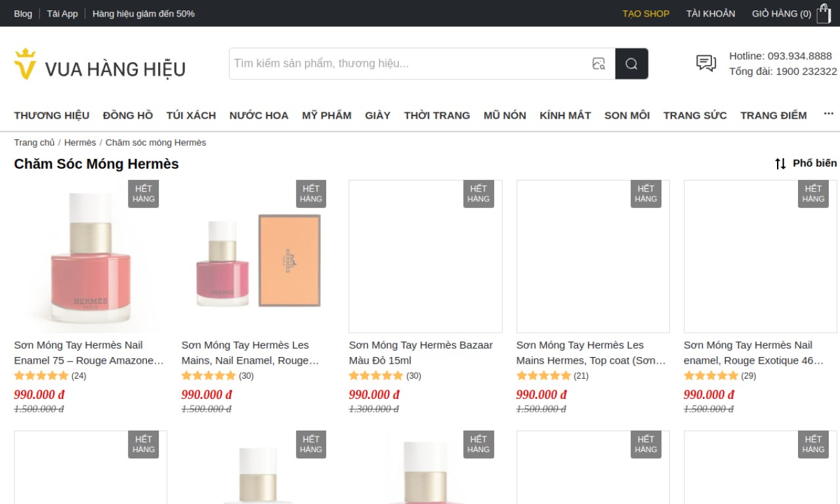Open the more categories ellipsis menu

click(x=828, y=114)
